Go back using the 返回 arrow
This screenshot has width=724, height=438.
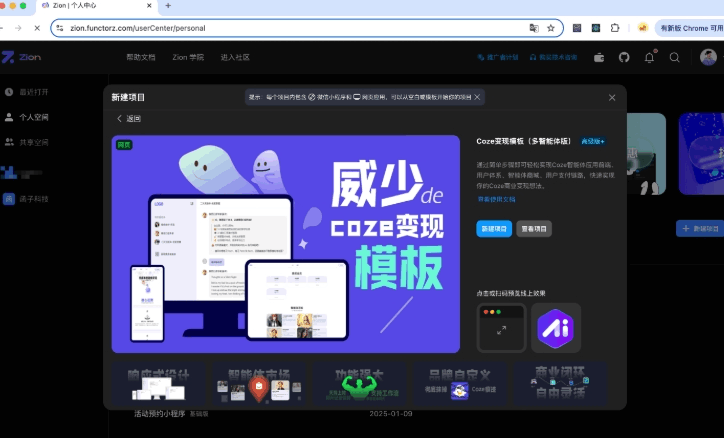pyautogui.click(x=128, y=119)
